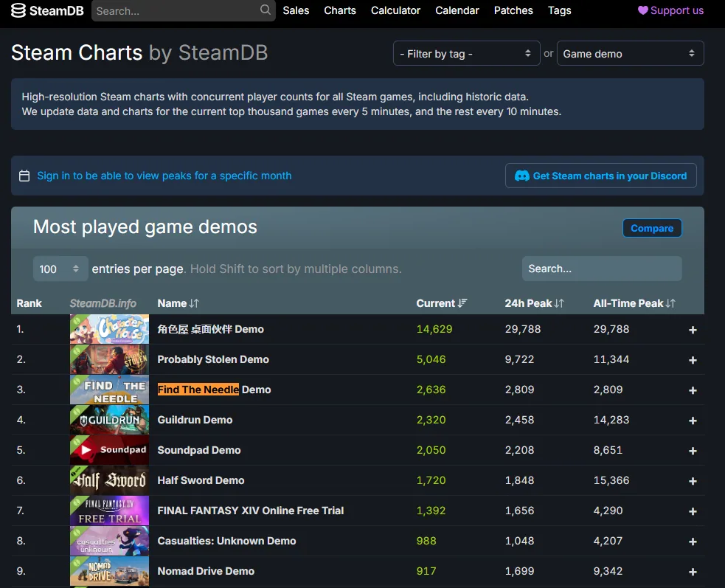Click the SteamDB logo icon
Screen dimensions: 725x588
tap(18, 10)
